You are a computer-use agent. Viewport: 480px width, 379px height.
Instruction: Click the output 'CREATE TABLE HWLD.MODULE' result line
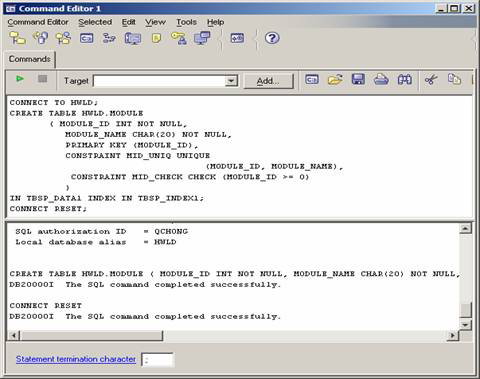pos(234,274)
